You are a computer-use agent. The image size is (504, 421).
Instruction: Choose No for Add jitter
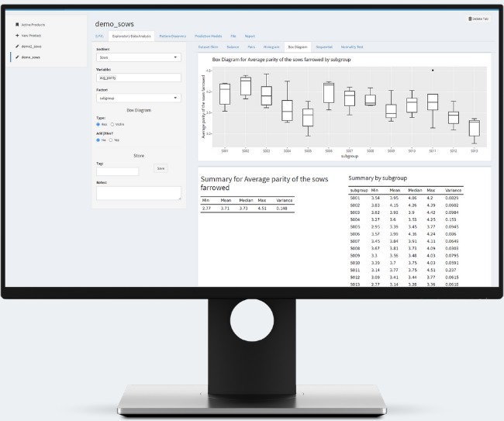98,140
